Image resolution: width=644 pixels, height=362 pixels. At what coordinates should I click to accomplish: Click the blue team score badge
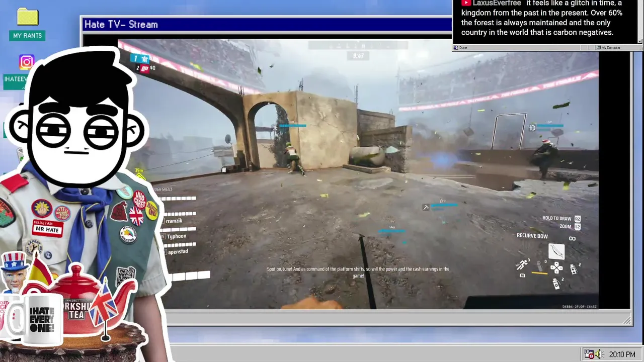[x=140, y=59]
